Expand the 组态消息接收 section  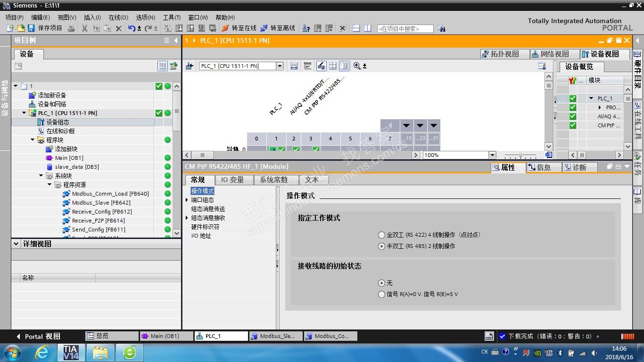(x=187, y=218)
